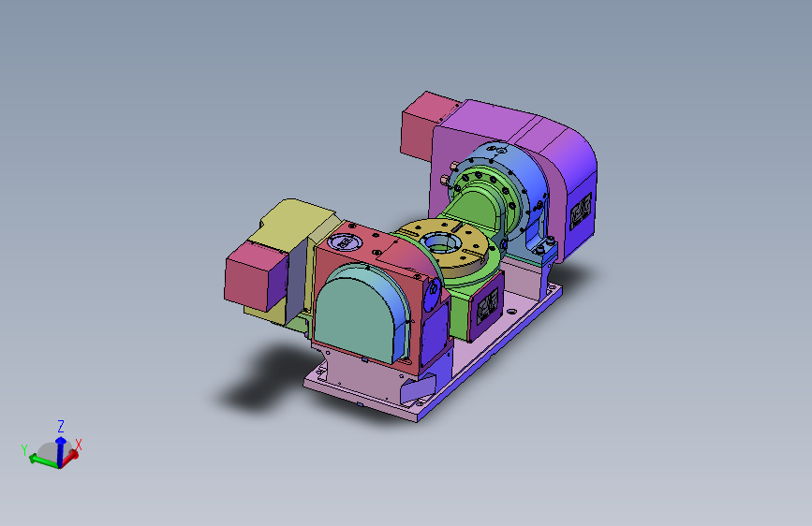The height and width of the screenshot is (526, 812).
Task: Select the purple wedge block on the base plate
Action: click(418, 390)
